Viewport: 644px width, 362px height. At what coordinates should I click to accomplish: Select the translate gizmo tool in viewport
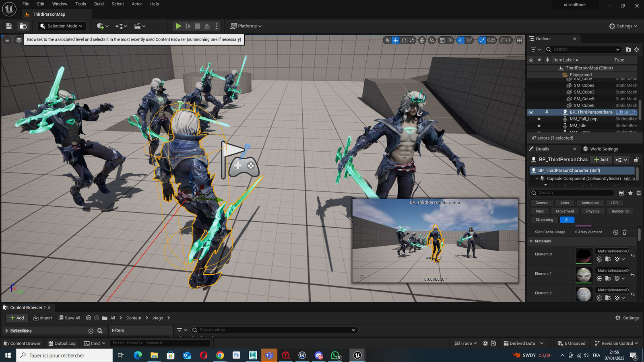click(396, 40)
